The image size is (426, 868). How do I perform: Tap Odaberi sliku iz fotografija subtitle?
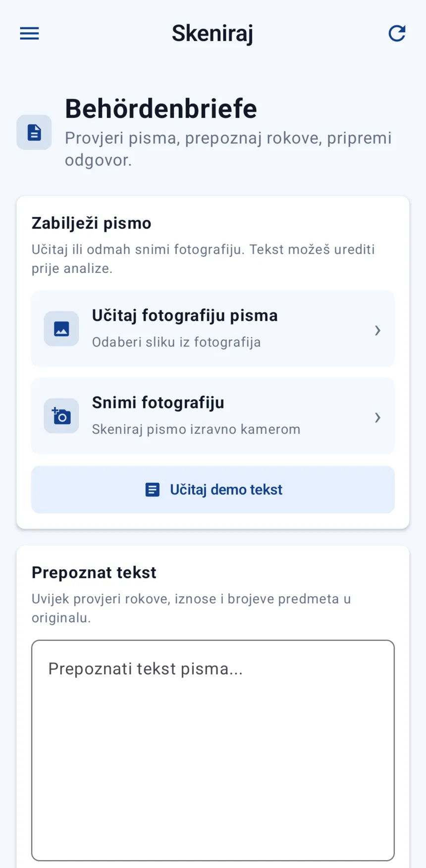pos(176,342)
